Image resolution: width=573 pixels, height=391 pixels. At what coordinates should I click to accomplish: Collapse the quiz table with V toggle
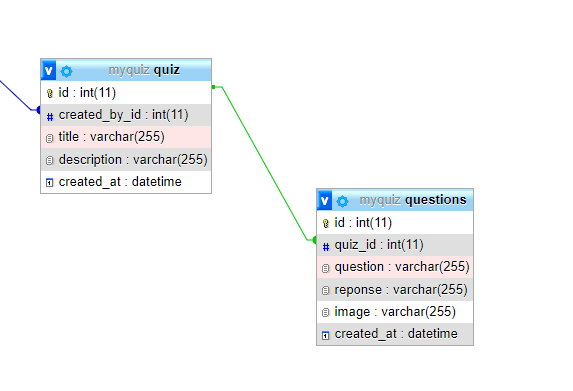pos(49,70)
